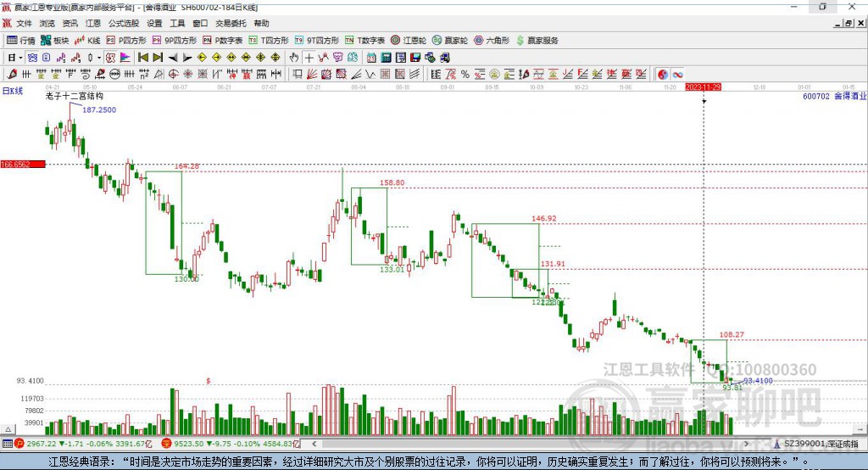Click the 沪 Shanghai index indicator
The height and width of the screenshot is (470, 868).
pyautogui.click(x=19, y=444)
